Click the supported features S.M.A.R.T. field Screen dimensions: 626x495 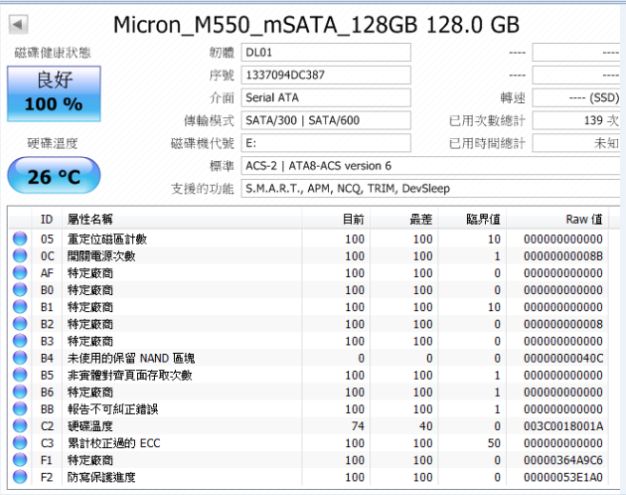pos(430,188)
